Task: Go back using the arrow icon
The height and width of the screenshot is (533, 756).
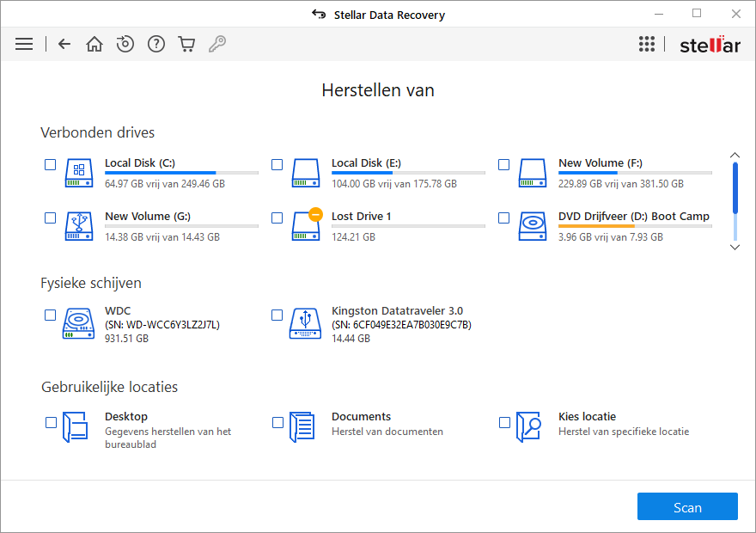Action: pyautogui.click(x=64, y=44)
